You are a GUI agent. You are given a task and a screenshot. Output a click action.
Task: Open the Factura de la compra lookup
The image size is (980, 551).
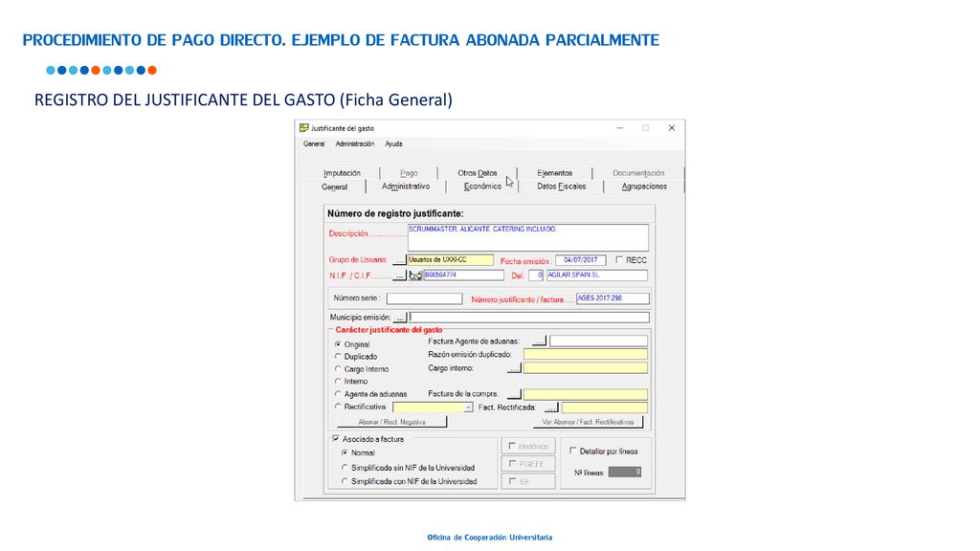[x=514, y=394]
